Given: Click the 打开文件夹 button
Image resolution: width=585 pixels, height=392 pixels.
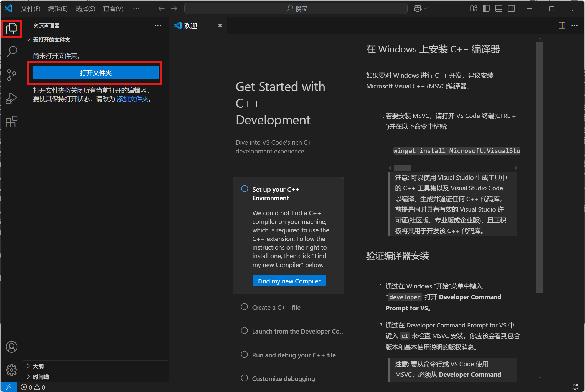Looking at the screenshot, I should coord(96,73).
